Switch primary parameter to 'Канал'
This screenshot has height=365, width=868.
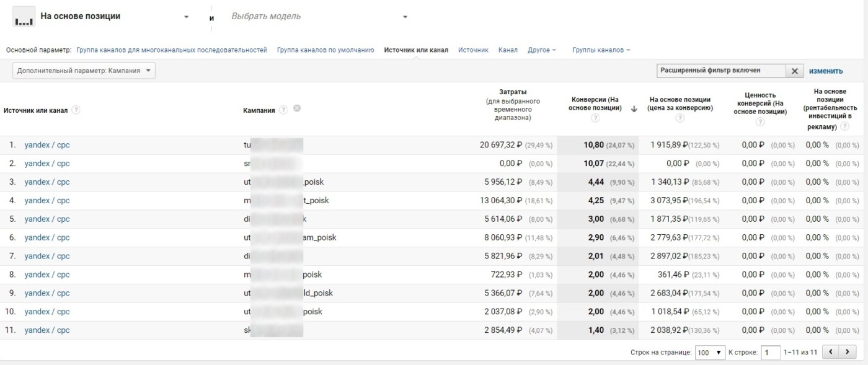(x=508, y=50)
